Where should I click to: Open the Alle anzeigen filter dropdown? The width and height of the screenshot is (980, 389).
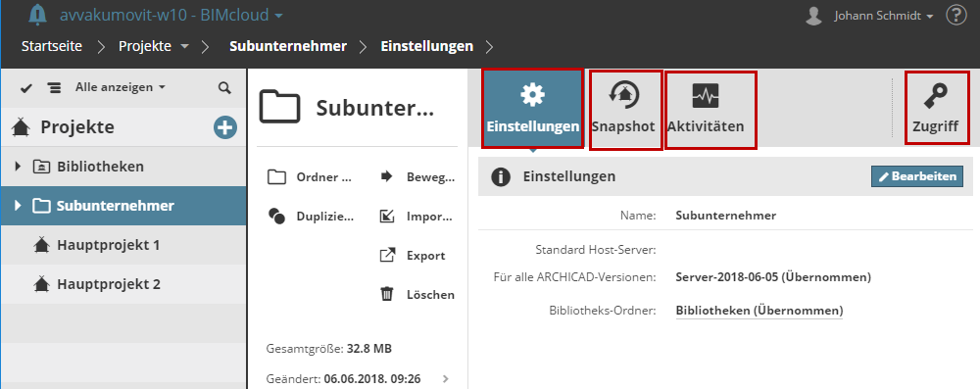click(120, 87)
